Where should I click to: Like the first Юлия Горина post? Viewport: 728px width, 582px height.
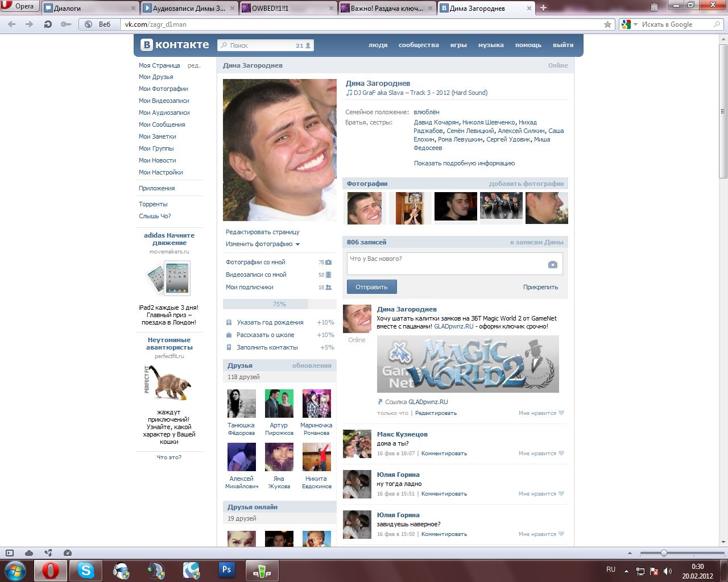561,494
